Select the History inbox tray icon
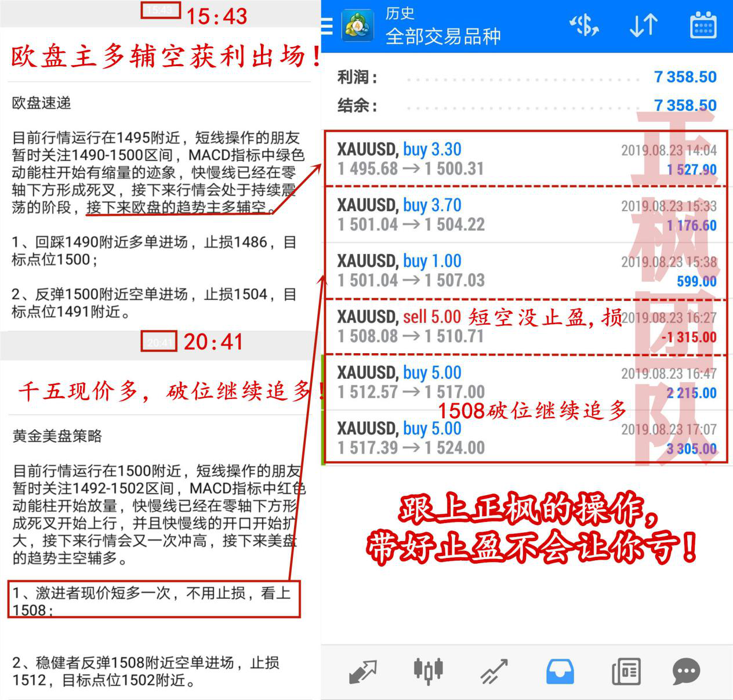Viewport: 733px width, 700px height. [560, 672]
